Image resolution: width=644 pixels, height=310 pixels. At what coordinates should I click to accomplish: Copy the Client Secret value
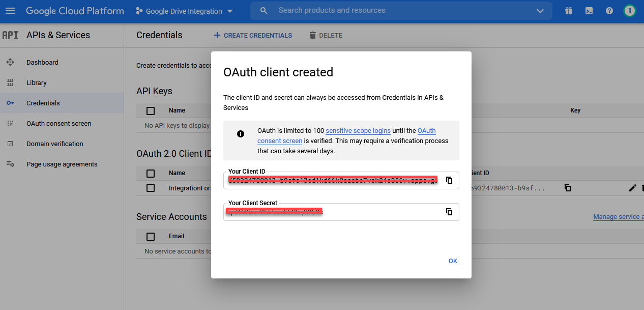[449, 212]
